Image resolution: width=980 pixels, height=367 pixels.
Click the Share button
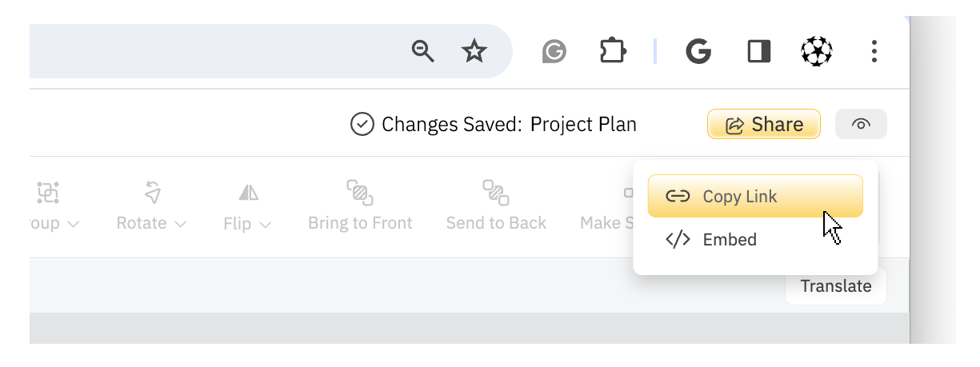tap(763, 125)
